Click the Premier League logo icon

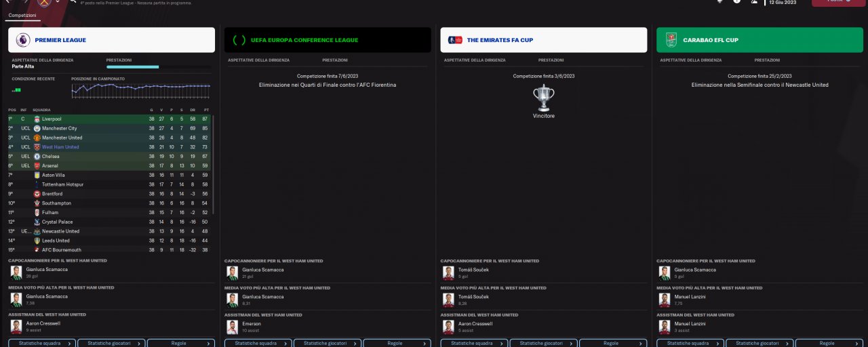tap(23, 40)
